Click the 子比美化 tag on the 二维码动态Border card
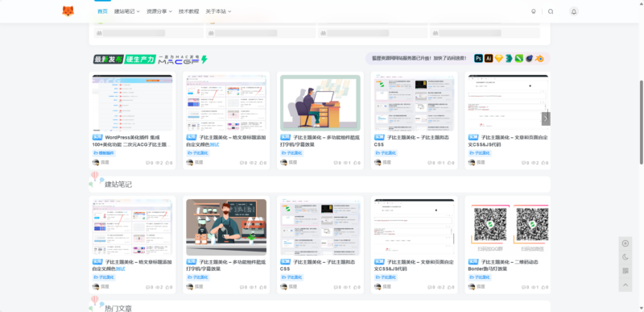The height and width of the screenshot is (312, 644). point(480,277)
